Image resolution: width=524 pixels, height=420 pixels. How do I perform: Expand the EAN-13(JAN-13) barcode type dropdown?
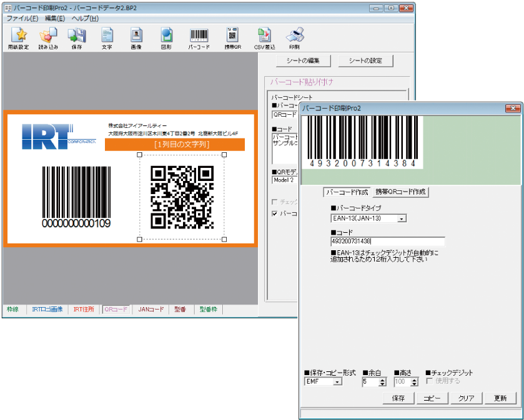(402, 218)
